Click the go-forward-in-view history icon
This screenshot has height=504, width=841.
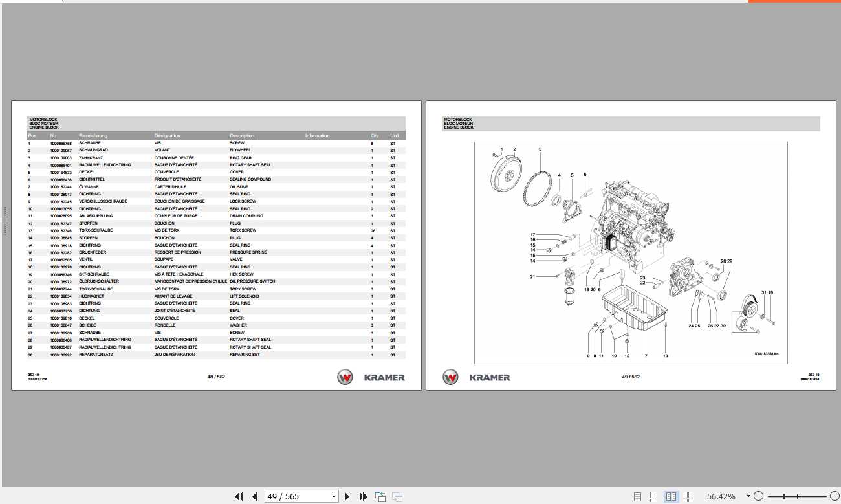tap(397, 496)
